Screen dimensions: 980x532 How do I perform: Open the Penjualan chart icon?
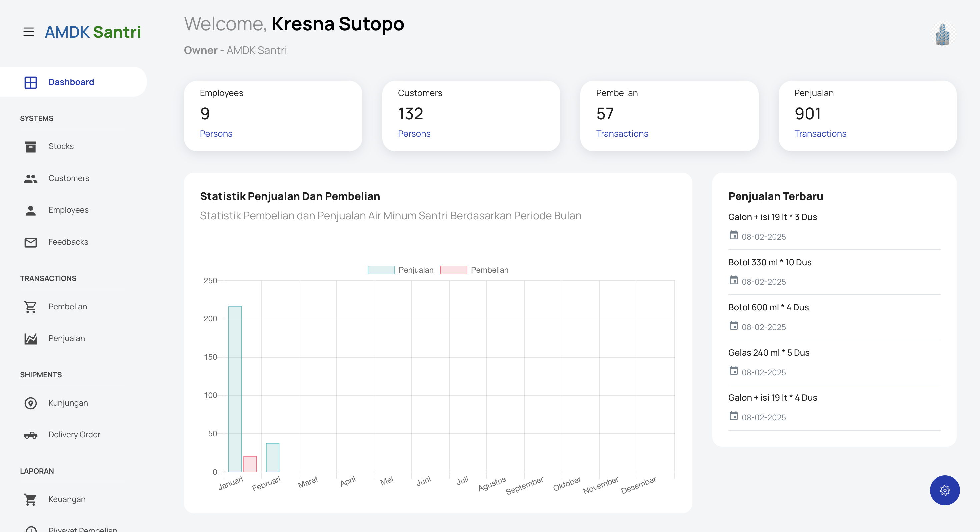pyautogui.click(x=30, y=339)
